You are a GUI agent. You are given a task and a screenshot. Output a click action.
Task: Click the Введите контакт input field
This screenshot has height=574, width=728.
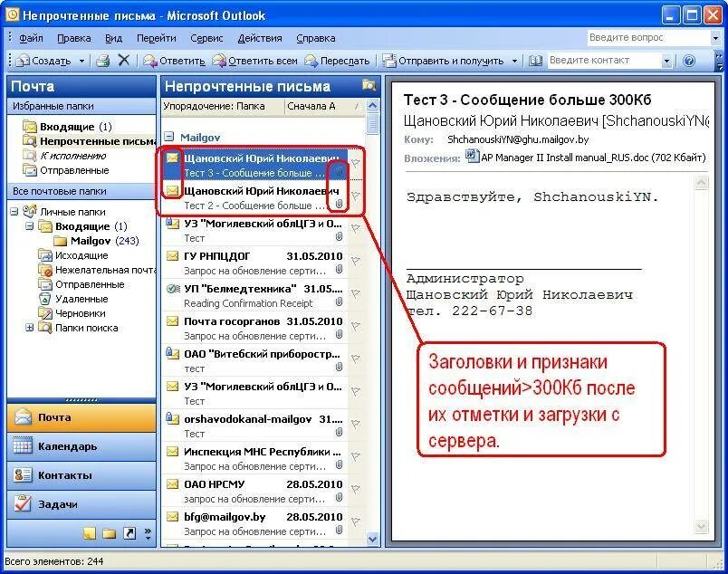tap(605, 61)
